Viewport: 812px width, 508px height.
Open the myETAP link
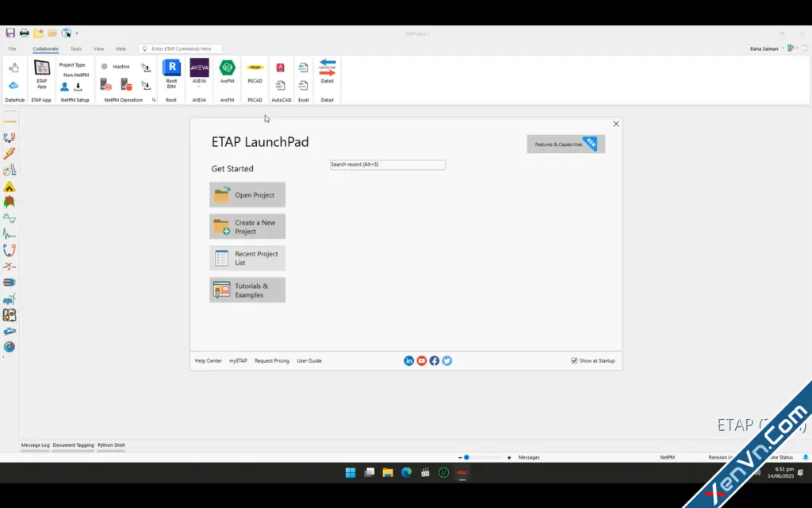(x=238, y=361)
